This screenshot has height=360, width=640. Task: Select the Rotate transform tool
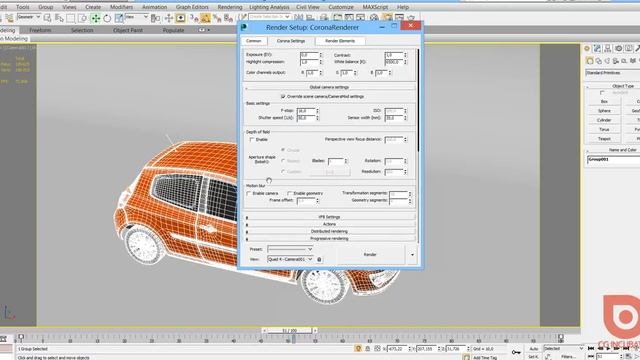107,18
